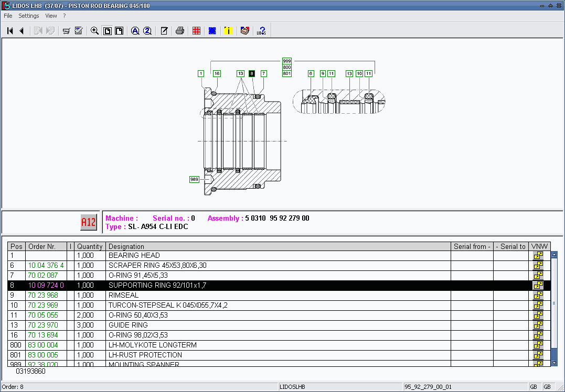This screenshot has width=565, height=392.
Task: Click the search 'A' magnifier icon
Action: (x=135, y=31)
